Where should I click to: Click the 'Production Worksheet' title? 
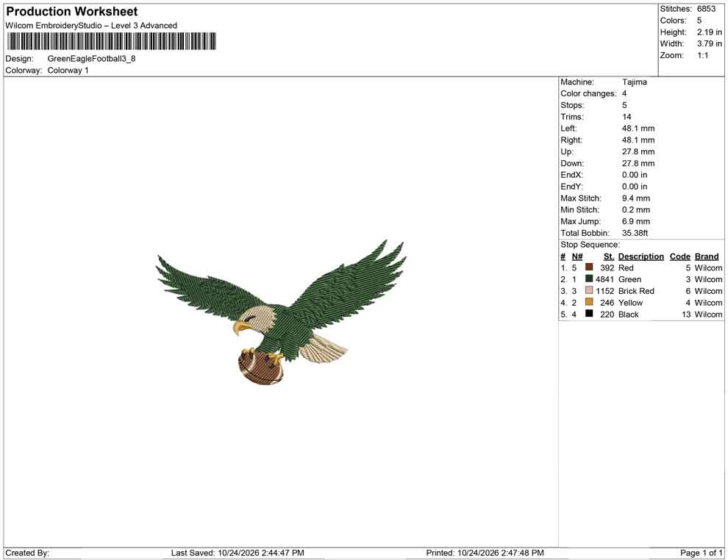tap(72, 12)
